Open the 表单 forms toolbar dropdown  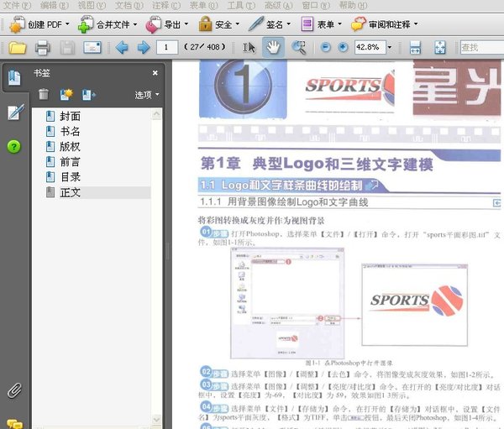321,24
